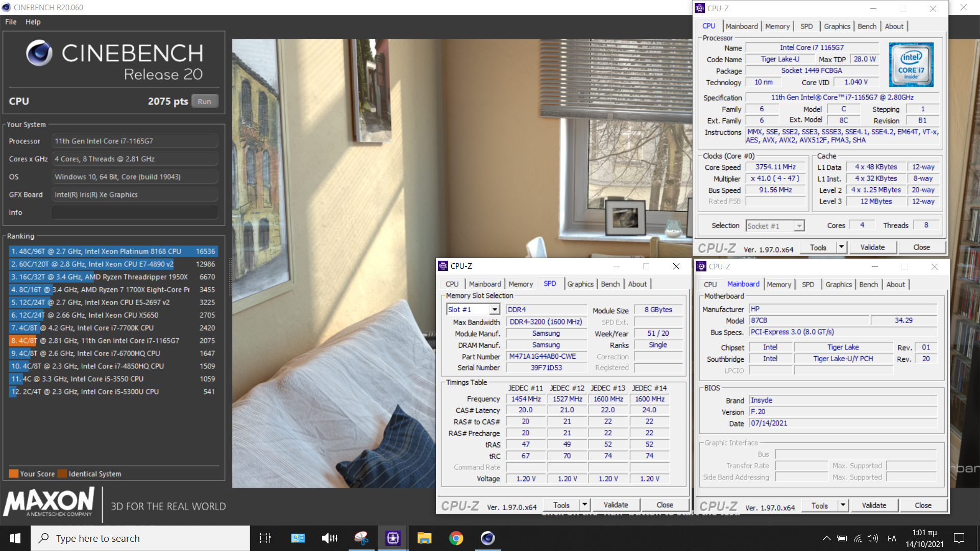This screenshot has height=551, width=980.
Task: Open CPU tab in SPD CPU-Z window
Action: point(452,284)
